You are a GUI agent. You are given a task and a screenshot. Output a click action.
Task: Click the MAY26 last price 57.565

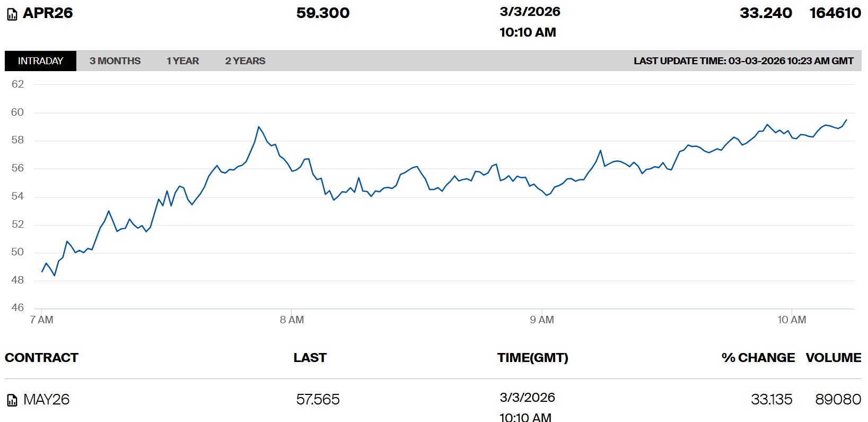pos(318,400)
